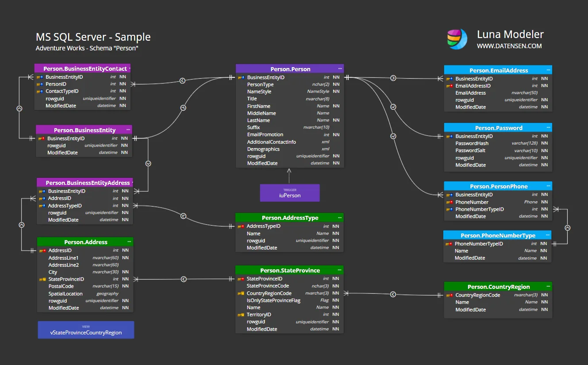The height and width of the screenshot is (365, 588).
Task: Select the Person.EmailAddress table title
Action: click(499, 70)
